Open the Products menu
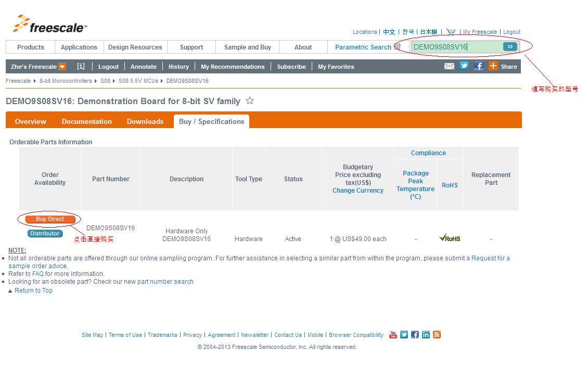The image size is (588, 377). 31,47
